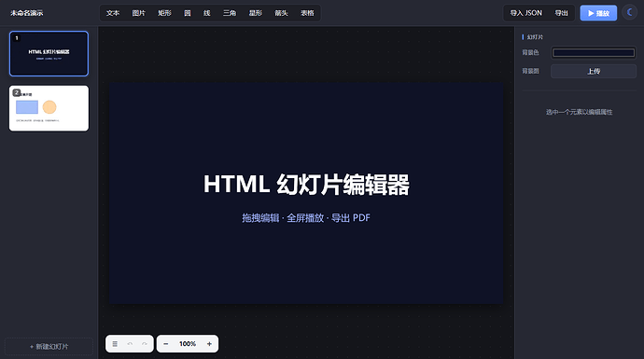Click the undo arrow icon
The image size is (644, 359).
[130, 344]
